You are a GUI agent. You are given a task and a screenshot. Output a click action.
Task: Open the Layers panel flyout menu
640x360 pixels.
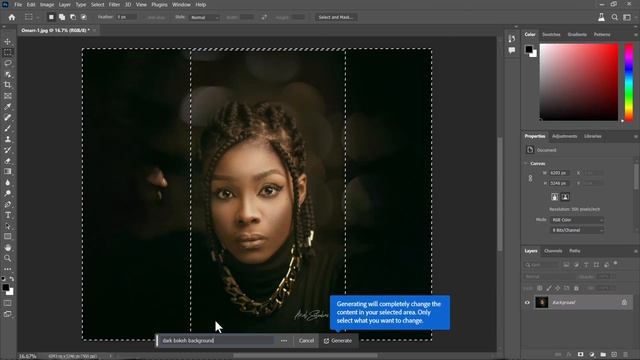636,251
